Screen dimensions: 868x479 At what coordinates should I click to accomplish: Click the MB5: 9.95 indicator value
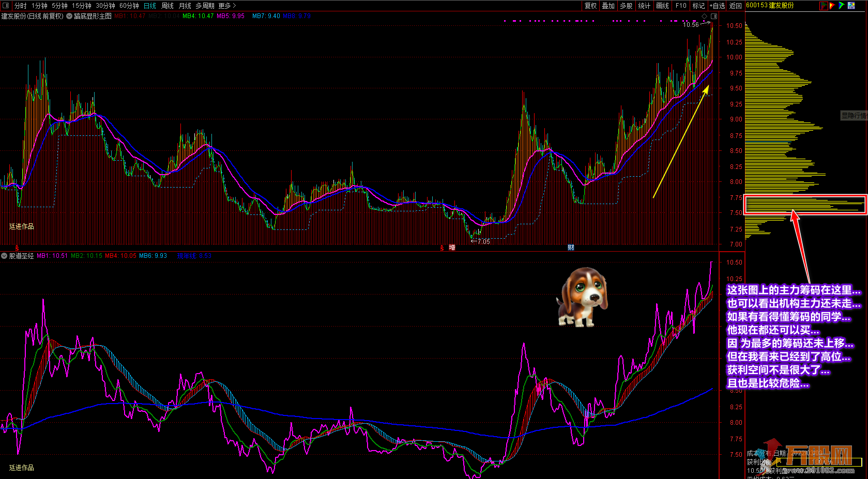click(231, 16)
